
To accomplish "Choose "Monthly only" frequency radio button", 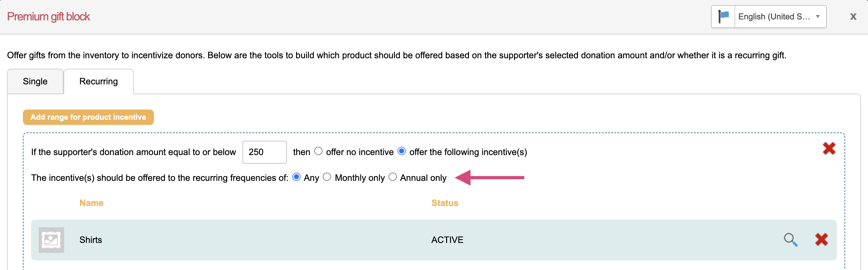I will coord(327,177).
